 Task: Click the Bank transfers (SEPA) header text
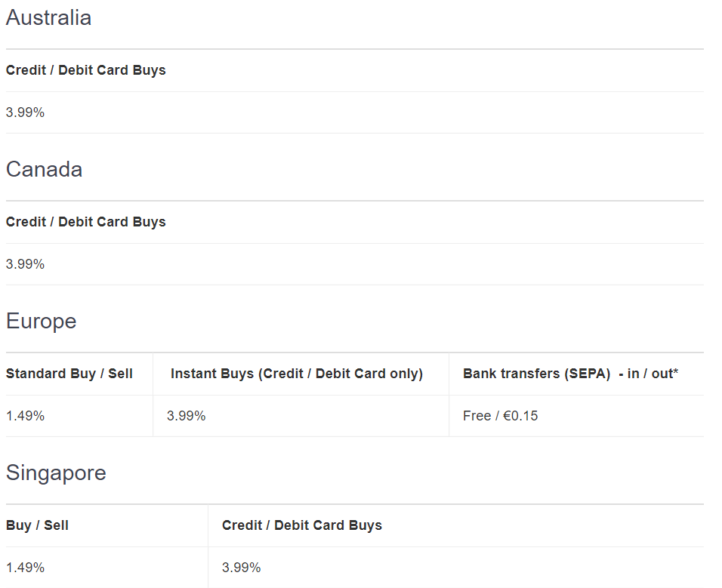(536, 374)
